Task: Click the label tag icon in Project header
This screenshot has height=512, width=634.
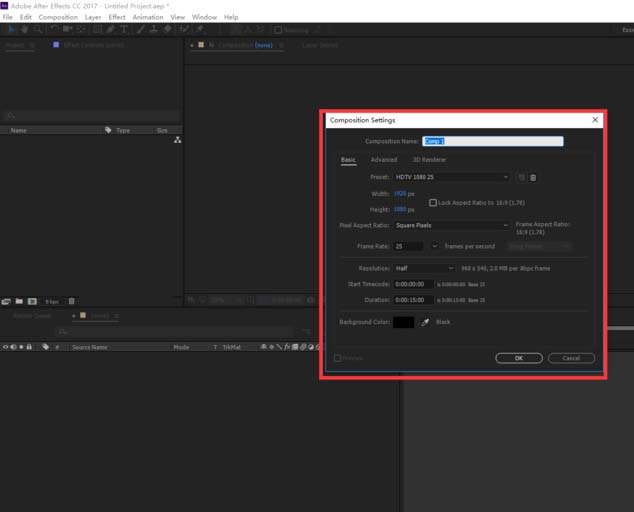Action: pos(108,130)
